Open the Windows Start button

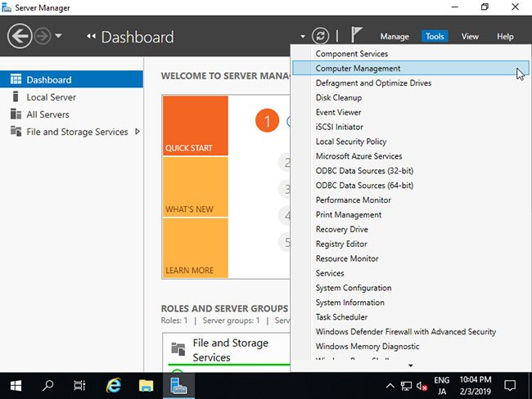[16, 385]
